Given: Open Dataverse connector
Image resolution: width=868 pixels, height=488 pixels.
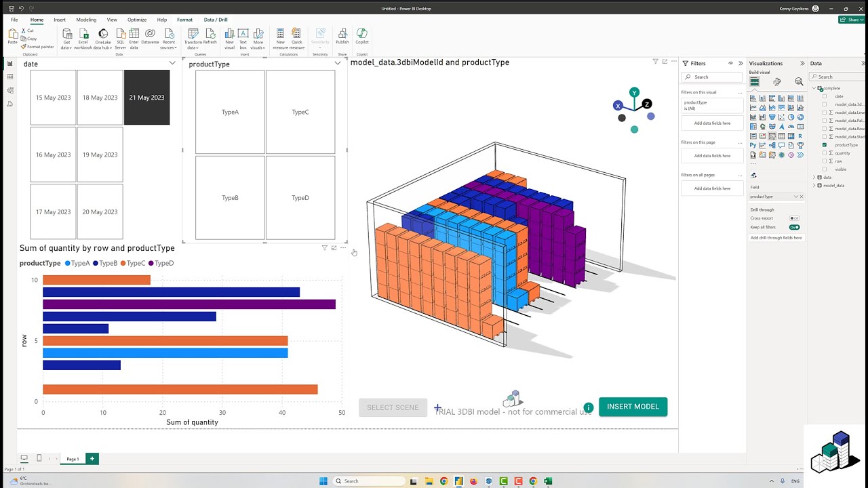Looking at the screenshot, I should click(x=150, y=36).
